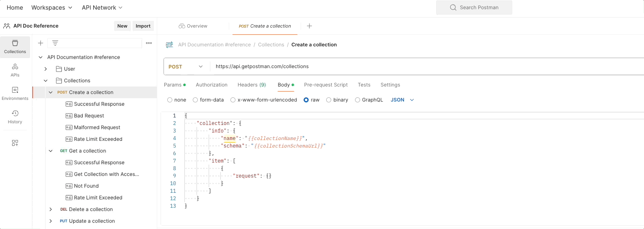
Task: Click the plus icon to create collection
Action: click(41, 43)
